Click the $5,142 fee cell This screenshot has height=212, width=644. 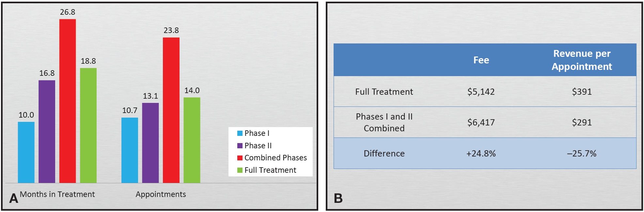pos(481,92)
